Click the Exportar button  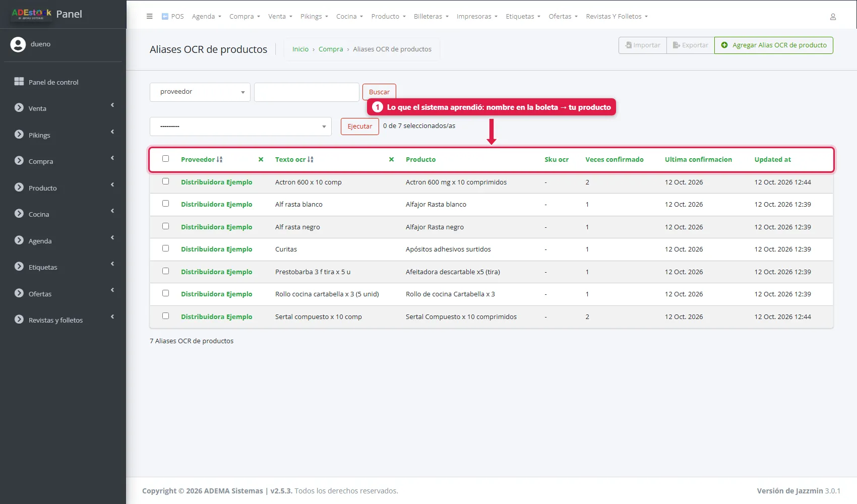691,45
